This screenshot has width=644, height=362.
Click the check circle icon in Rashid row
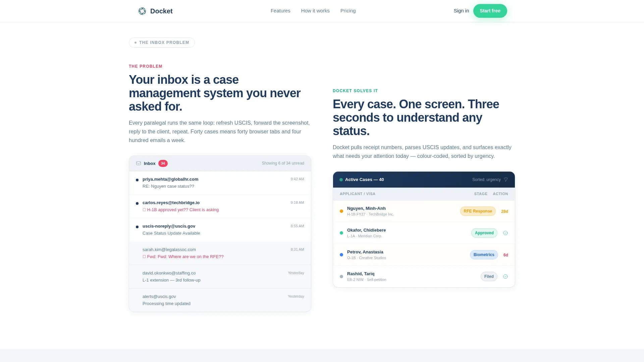(505, 277)
